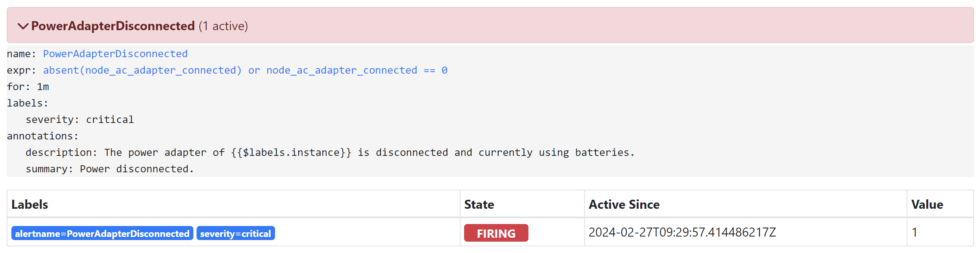This screenshot has height=253, width=980.
Task: Collapse the PowerAdapterDisconnected alert chevron
Action: [x=23, y=26]
